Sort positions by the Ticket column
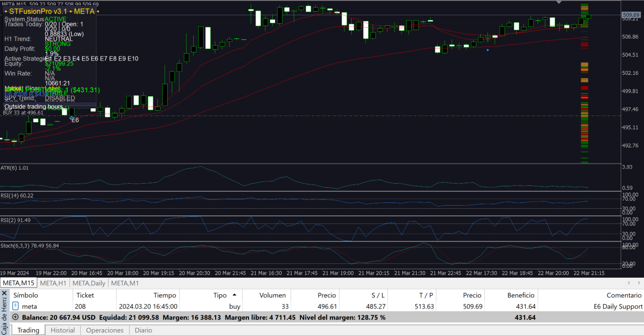This screenshot has width=644, height=335. (95, 295)
